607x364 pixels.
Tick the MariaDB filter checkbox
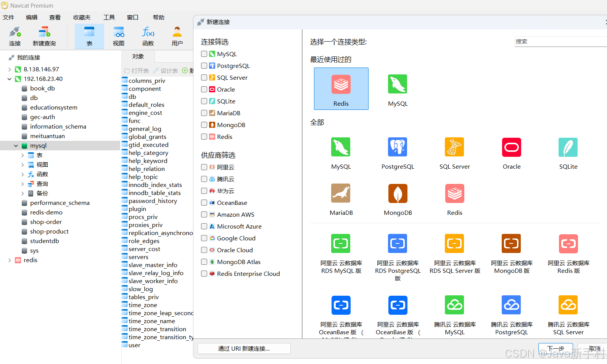204,113
